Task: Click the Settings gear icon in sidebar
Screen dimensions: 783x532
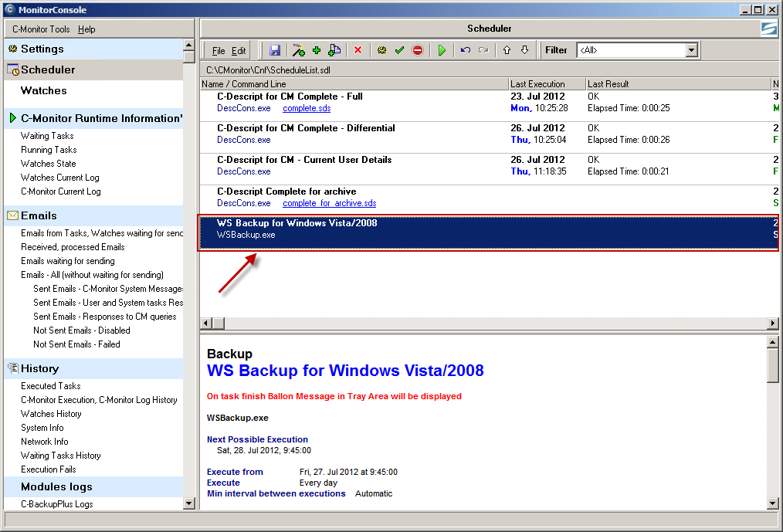Action: click(13, 49)
